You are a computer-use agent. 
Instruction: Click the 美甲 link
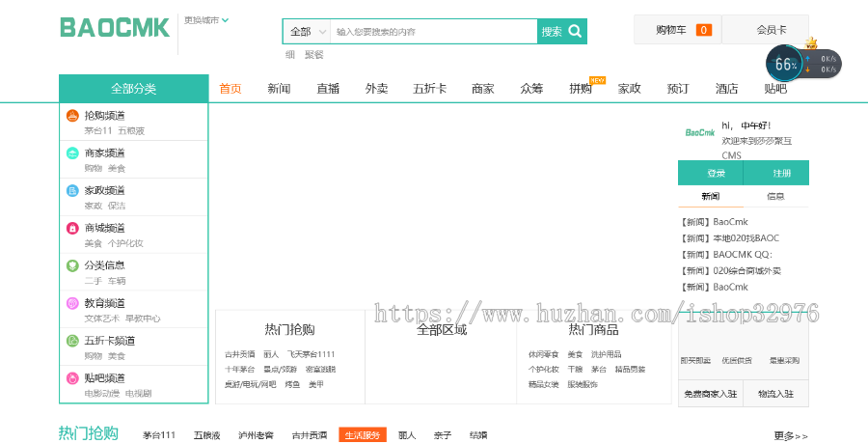316,384
